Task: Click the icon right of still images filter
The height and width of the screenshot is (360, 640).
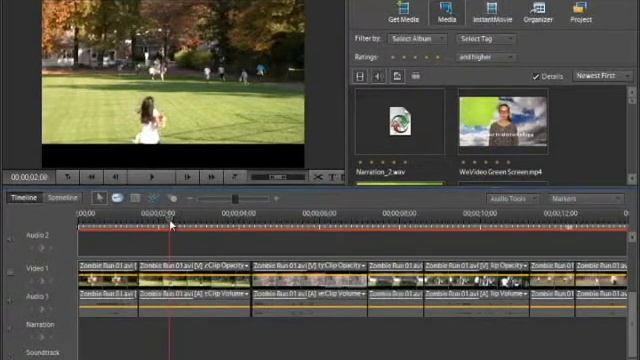Action: coord(416,76)
